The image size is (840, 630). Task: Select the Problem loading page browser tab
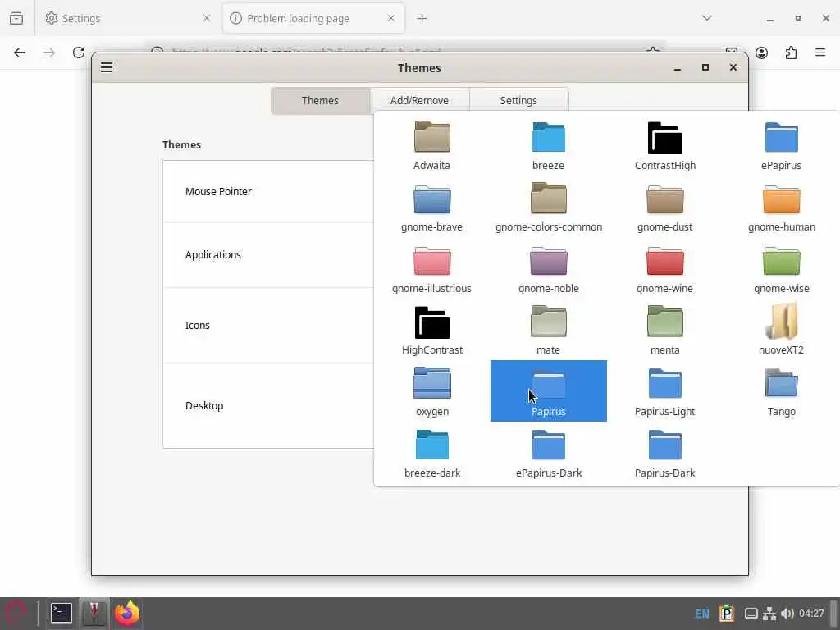point(313,18)
